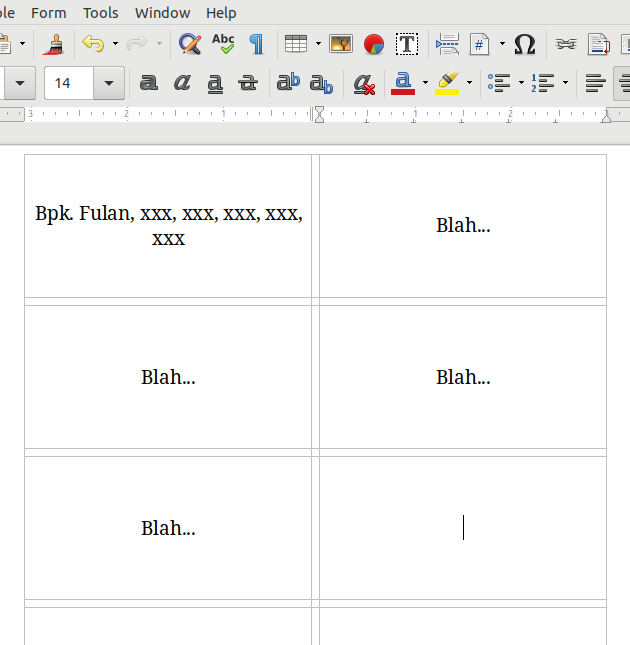Insert a footnote page icon
Screen dimensions: 630x645
pos(599,44)
